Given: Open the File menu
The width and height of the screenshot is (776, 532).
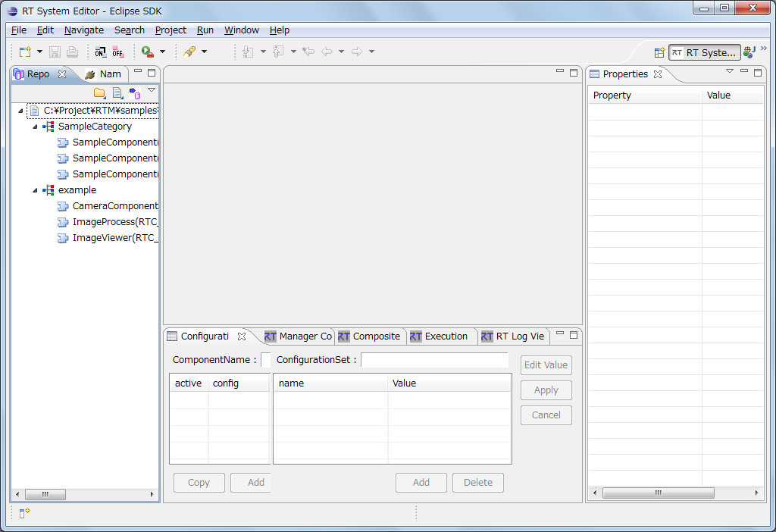Looking at the screenshot, I should click(19, 30).
